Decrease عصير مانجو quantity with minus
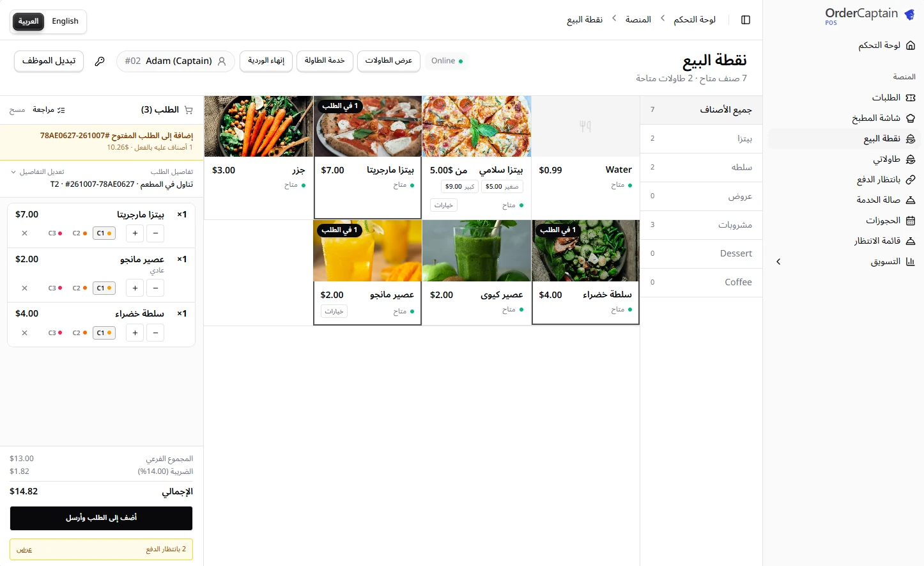The height and width of the screenshot is (566, 924). click(155, 288)
